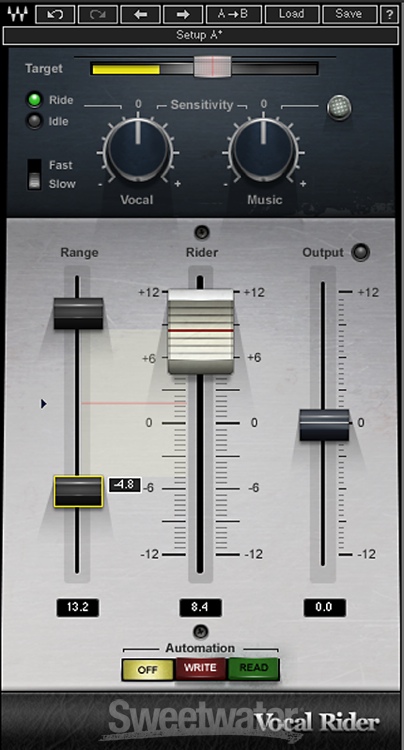Click the Waves logo icon
Image resolution: width=404 pixels, height=750 pixels.
coord(17,14)
